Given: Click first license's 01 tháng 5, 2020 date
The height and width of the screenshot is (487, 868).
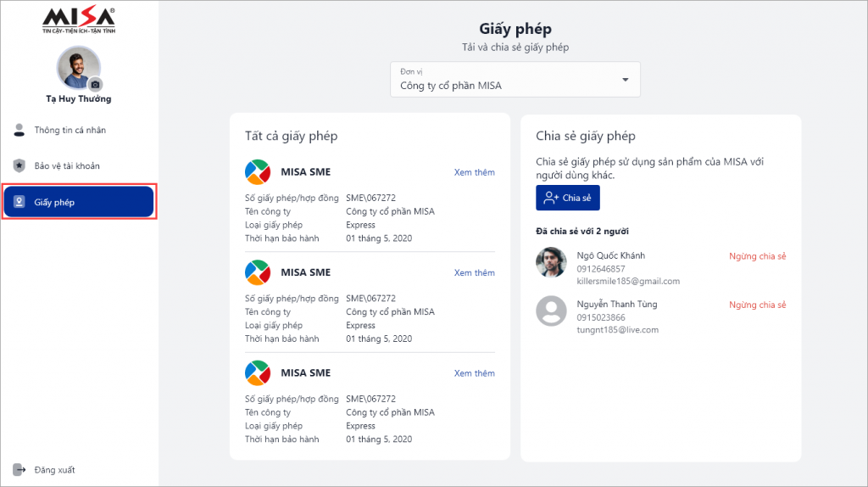Looking at the screenshot, I should pyautogui.click(x=379, y=238).
